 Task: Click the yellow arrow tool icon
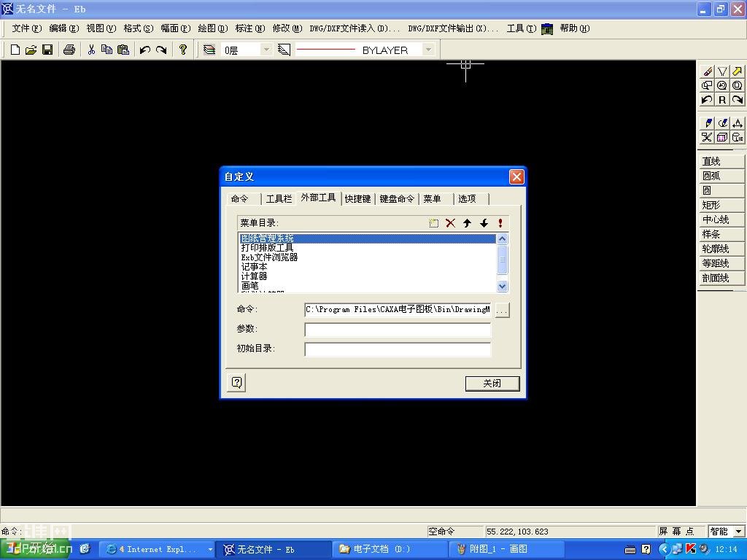point(737,71)
